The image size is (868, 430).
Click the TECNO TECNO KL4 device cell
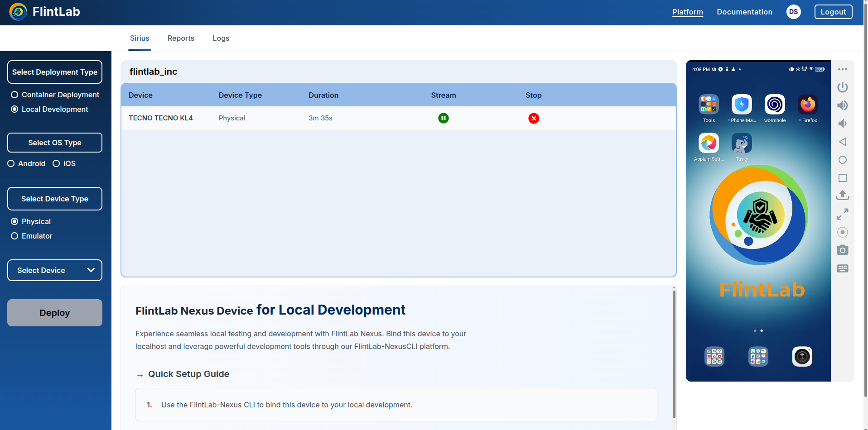[161, 118]
